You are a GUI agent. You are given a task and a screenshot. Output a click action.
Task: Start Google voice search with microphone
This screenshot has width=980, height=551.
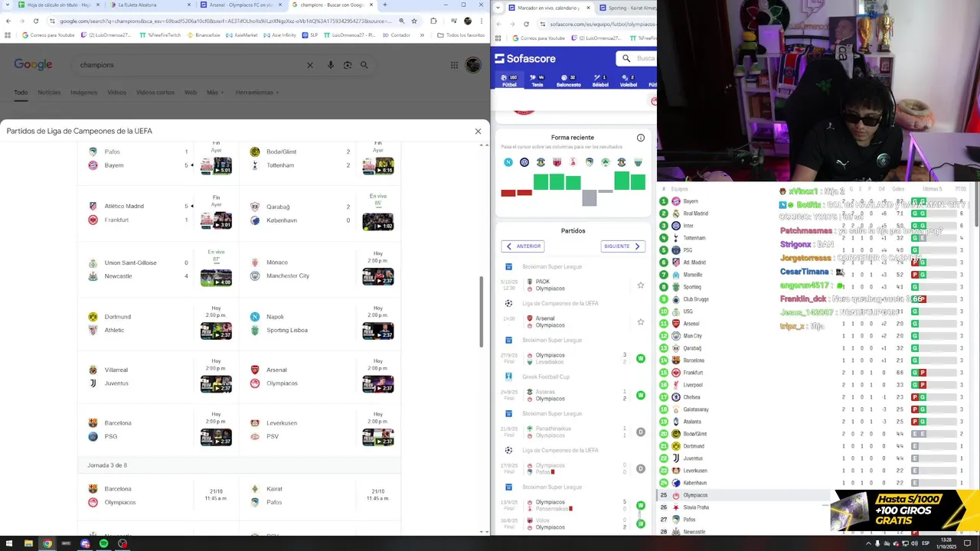tap(331, 65)
